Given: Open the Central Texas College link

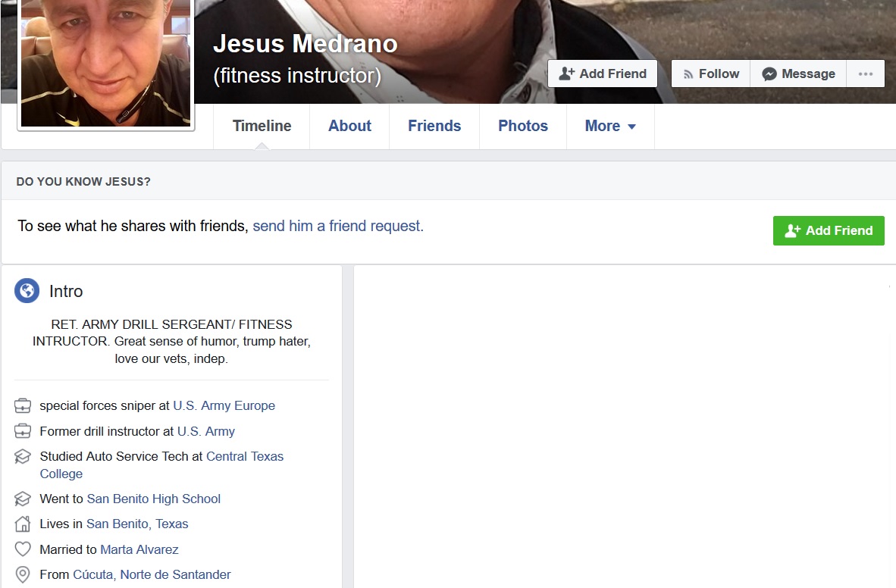Looking at the screenshot, I should (244, 457).
